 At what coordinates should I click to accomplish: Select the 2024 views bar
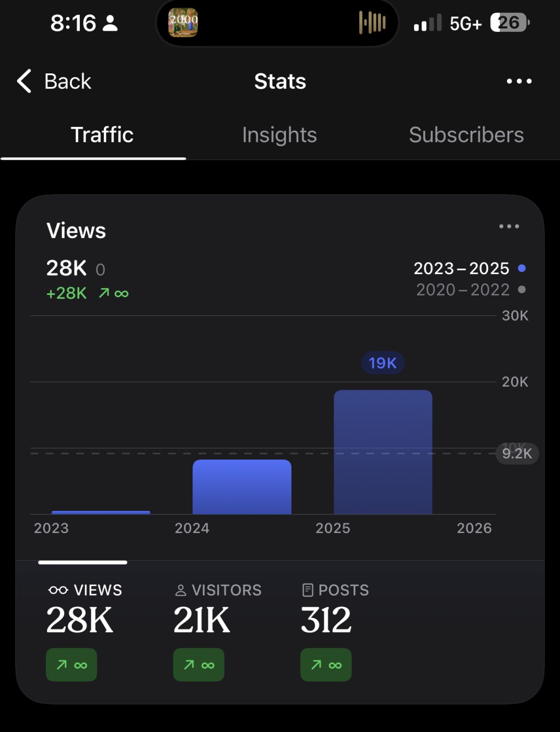tap(242, 487)
